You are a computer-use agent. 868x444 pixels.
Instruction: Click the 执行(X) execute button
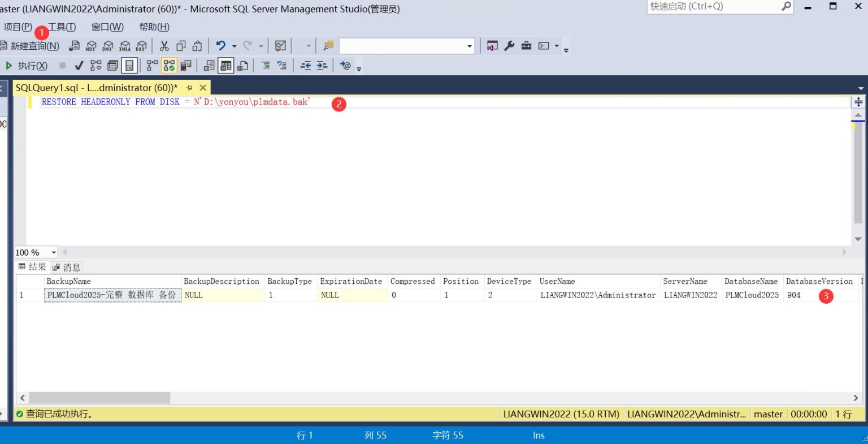[26, 65]
